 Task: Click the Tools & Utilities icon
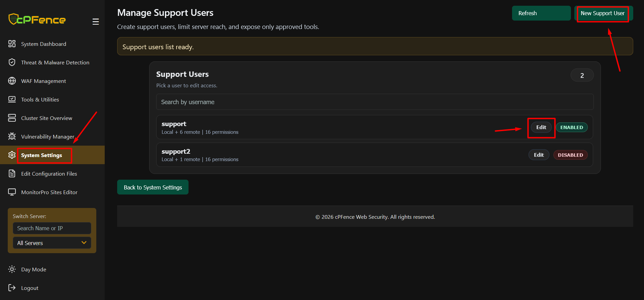[x=12, y=99]
